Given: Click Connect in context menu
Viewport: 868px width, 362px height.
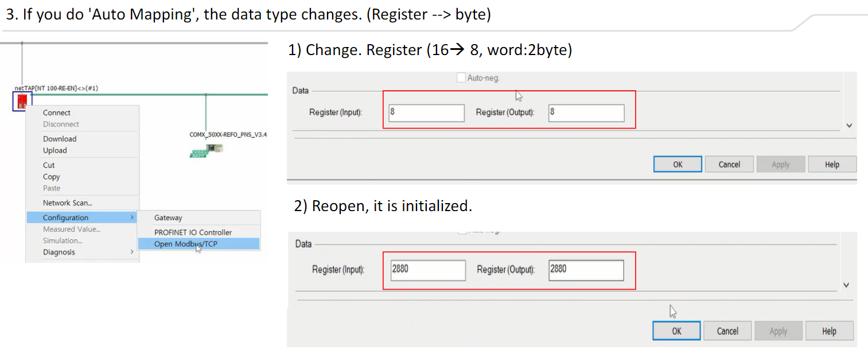Looking at the screenshot, I should pos(57,113).
